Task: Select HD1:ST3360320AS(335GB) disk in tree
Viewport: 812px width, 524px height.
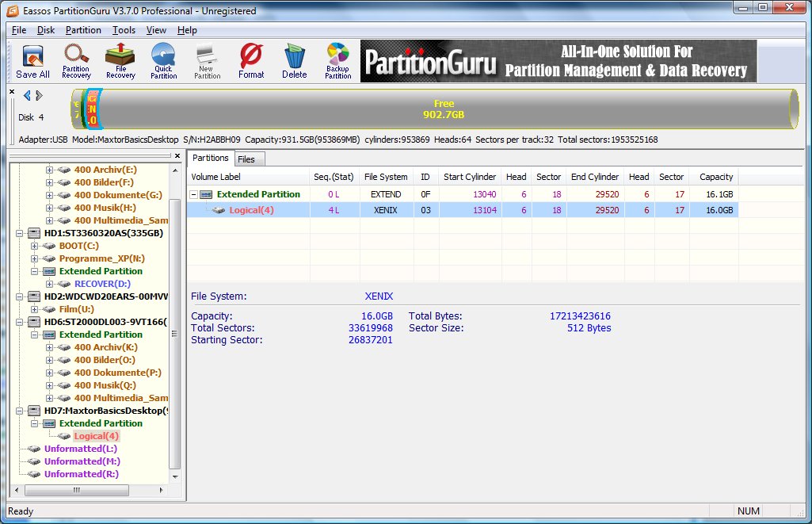Action: [x=104, y=233]
